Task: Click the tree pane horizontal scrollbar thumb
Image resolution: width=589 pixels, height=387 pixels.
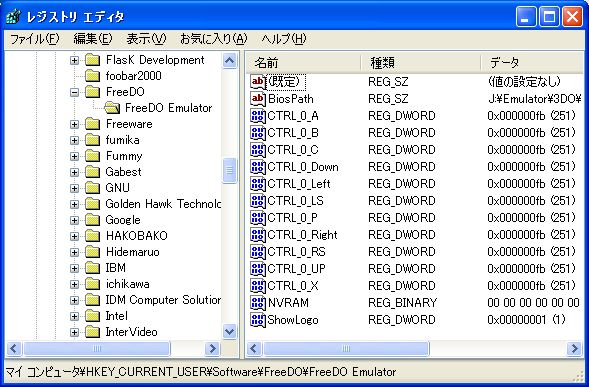Action: pos(97,349)
